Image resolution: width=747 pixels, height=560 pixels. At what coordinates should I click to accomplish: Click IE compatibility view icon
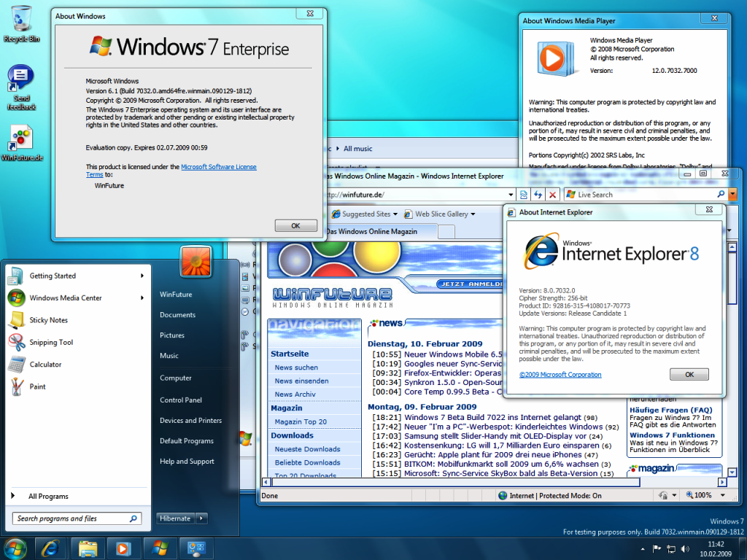(524, 194)
